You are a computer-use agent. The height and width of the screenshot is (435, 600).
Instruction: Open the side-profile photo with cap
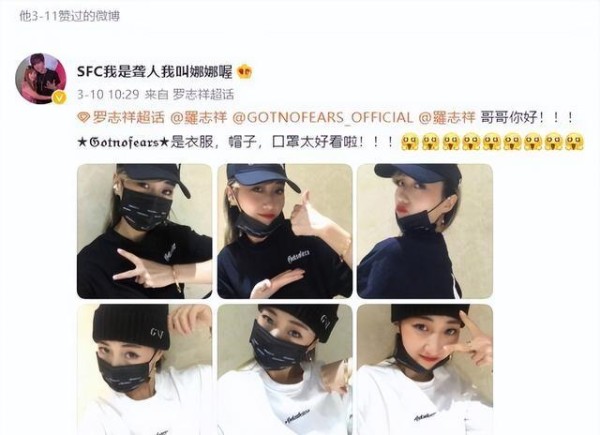tap(425, 231)
